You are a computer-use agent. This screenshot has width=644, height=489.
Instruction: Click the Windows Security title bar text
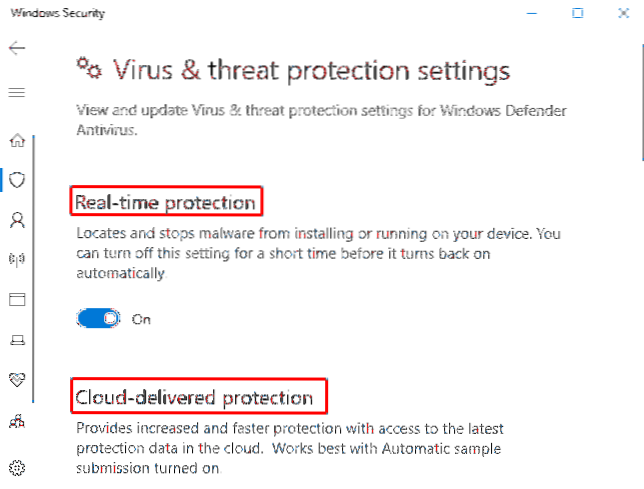coord(56,14)
